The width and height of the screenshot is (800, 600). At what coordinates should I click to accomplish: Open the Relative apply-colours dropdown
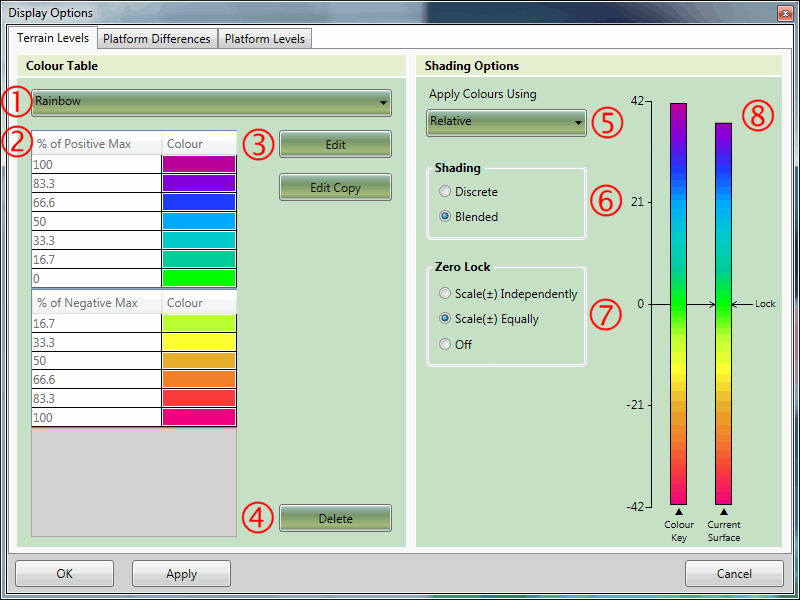(x=506, y=122)
